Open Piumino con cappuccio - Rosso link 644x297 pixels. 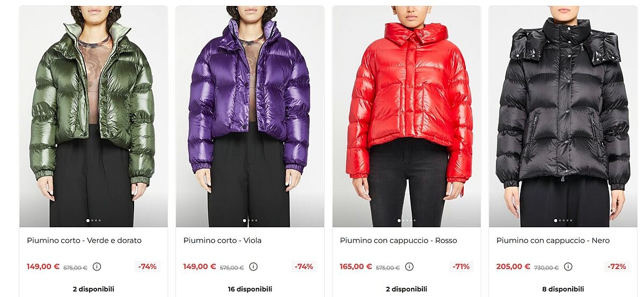tap(398, 241)
